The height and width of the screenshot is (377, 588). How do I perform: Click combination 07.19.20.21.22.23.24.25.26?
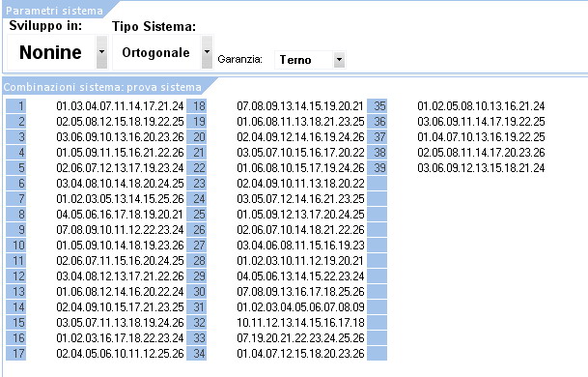point(300,338)
